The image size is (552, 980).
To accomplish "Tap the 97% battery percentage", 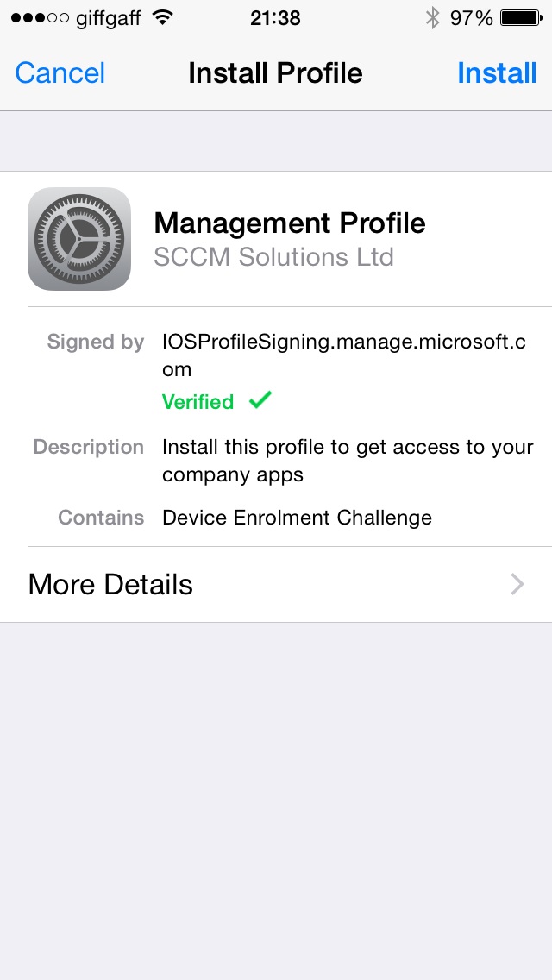I will [471, 17].
